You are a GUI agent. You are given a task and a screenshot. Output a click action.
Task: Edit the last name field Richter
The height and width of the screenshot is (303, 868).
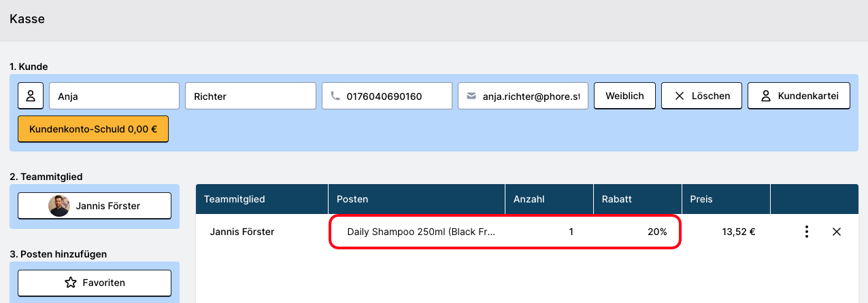point(250,96)
